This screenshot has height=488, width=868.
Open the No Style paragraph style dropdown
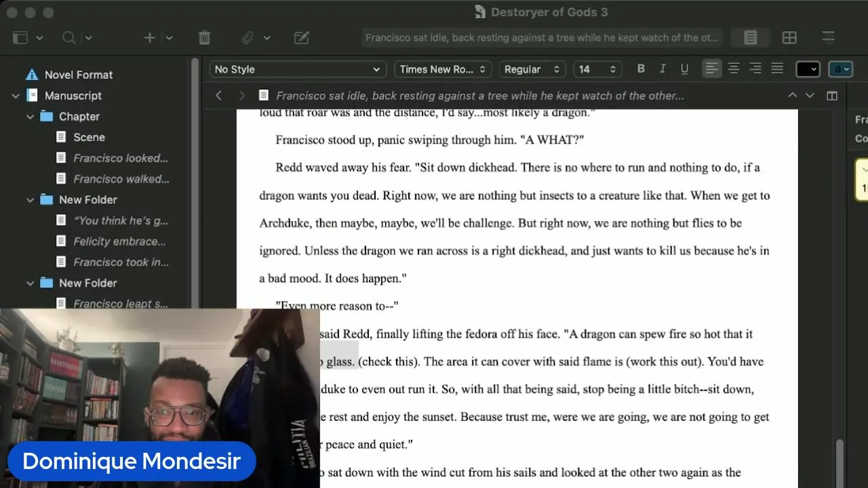tap(297, 69)
